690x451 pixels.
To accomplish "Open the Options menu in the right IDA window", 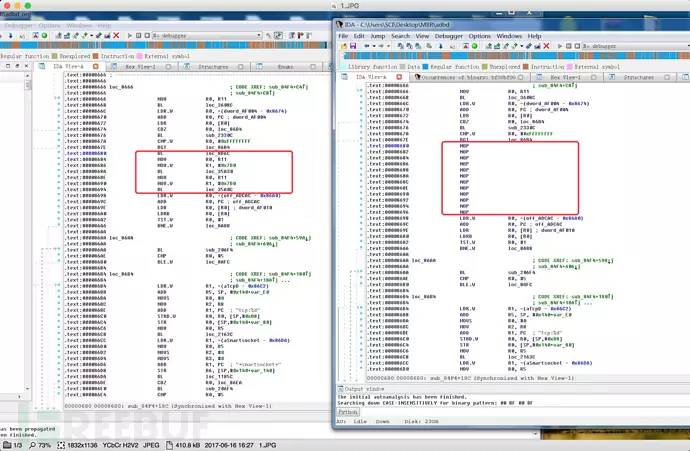I will click(x=479, y=36).
